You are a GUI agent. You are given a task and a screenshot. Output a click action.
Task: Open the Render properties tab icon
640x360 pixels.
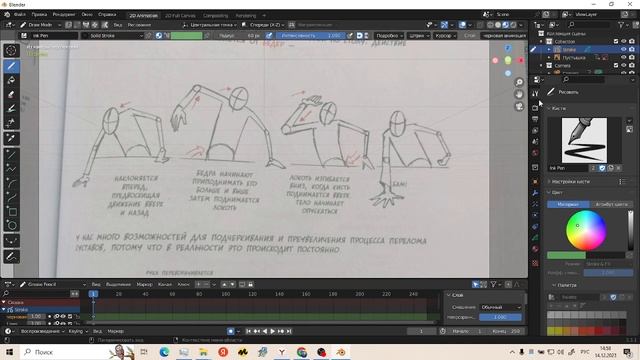point(535,108)
